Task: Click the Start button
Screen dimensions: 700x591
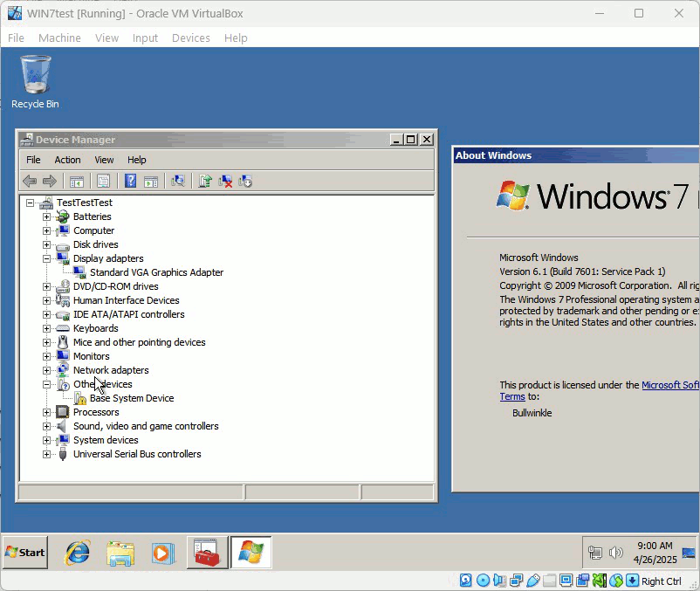Action: [x=25, y=553]
